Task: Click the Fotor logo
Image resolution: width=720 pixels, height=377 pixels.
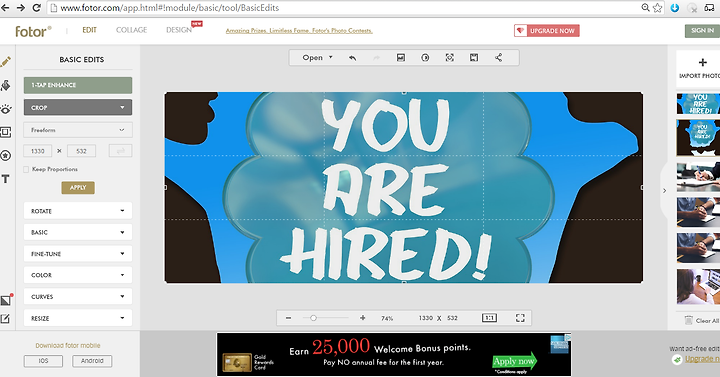Action: pyautogui.click(x=33, y=31)
